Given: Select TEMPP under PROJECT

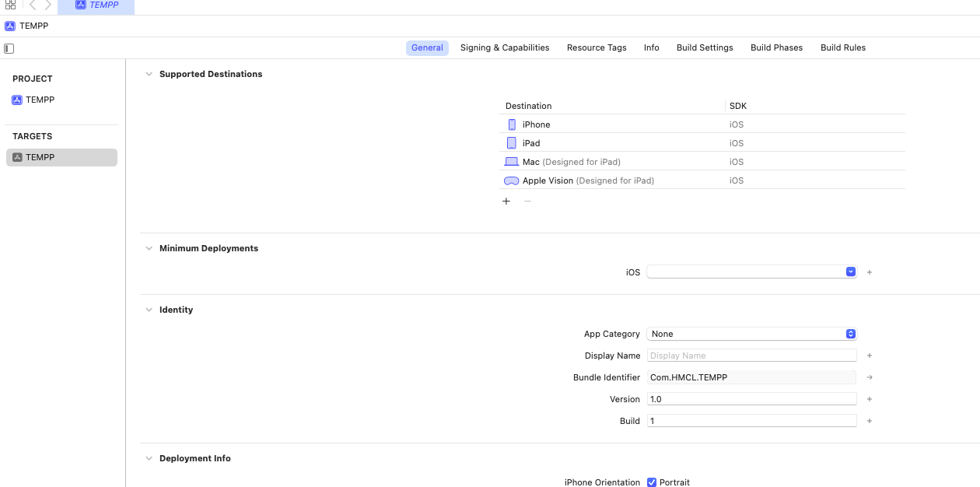Looking at the screenshot, I should coord(34,100).
